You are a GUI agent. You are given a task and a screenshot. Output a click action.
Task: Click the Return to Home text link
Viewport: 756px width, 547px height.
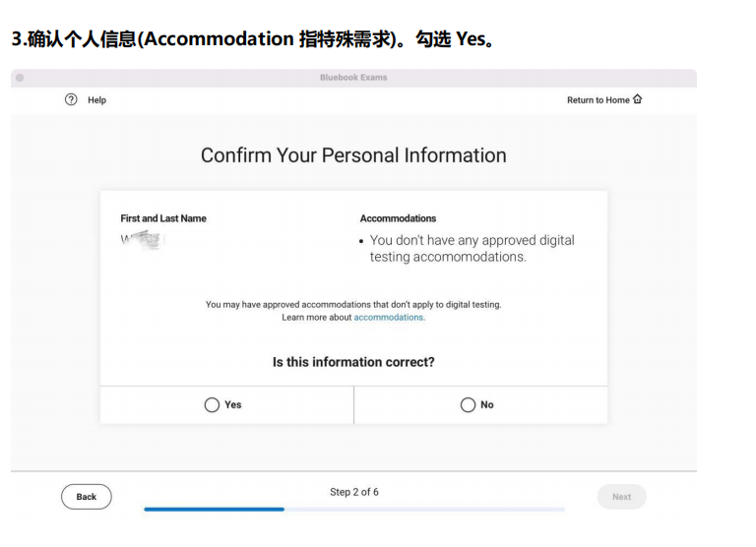(x=598, y=100)
